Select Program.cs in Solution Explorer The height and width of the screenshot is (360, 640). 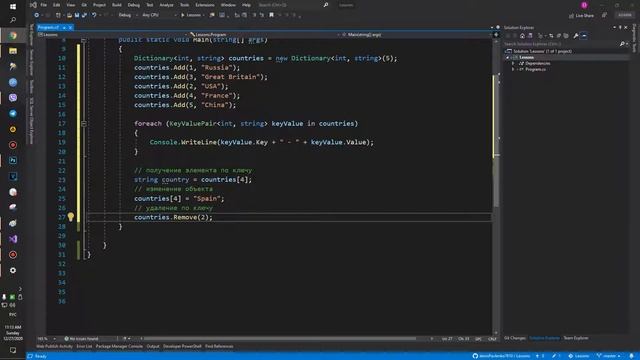click(x=535, y=69)
